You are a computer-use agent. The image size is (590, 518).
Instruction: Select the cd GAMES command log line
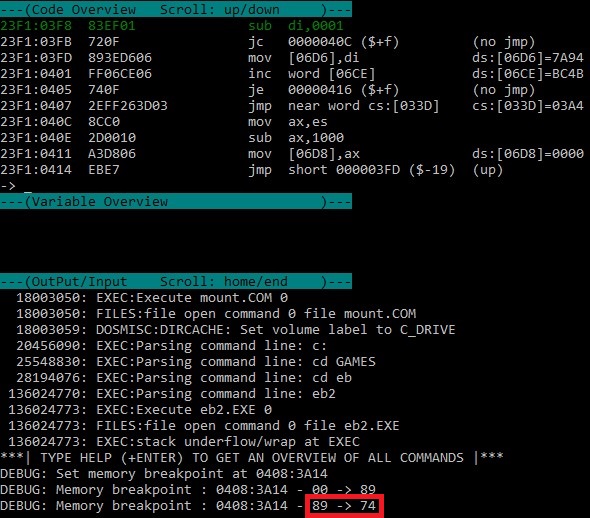[x=196, y=362]
